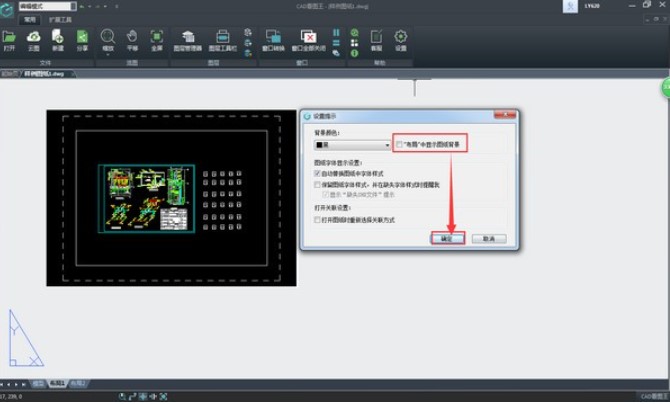Click the status bar snap cross icon
Image resolution: width=670 pixels, height=404 pixels.
(x=143, y=396)
